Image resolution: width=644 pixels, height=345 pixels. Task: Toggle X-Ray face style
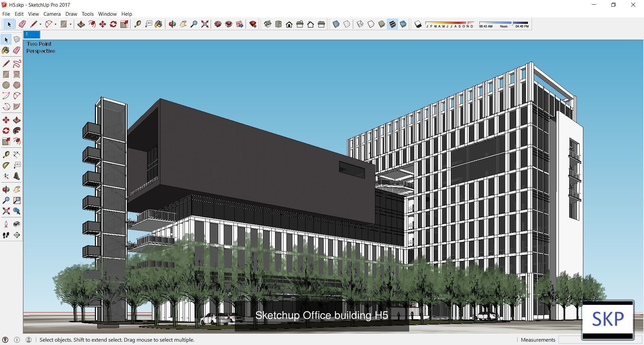(336, 24)
